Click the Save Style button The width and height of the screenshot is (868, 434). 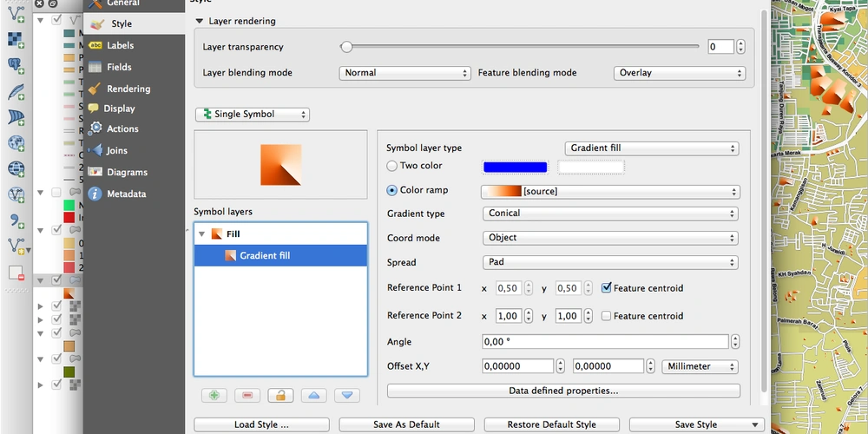point(697,424)
